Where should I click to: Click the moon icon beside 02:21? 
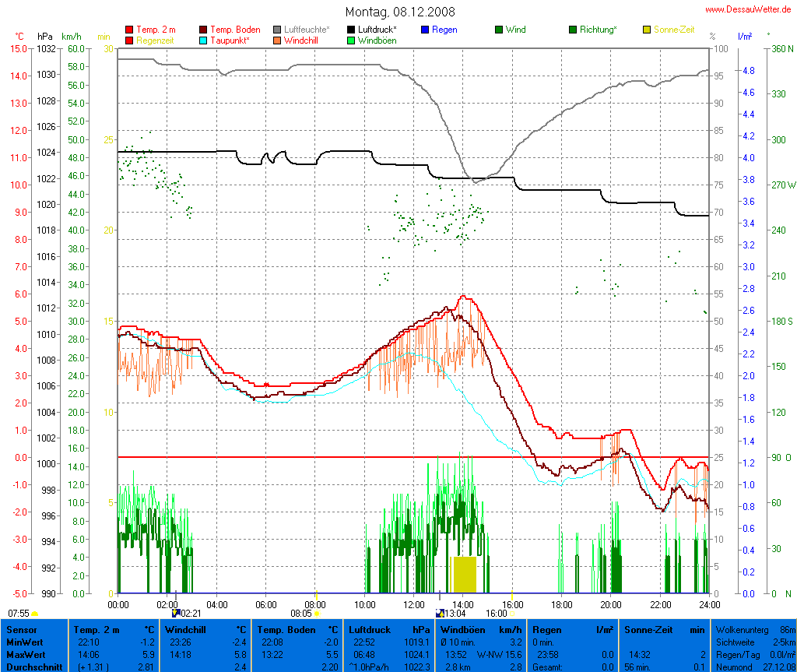click(176, 614)
